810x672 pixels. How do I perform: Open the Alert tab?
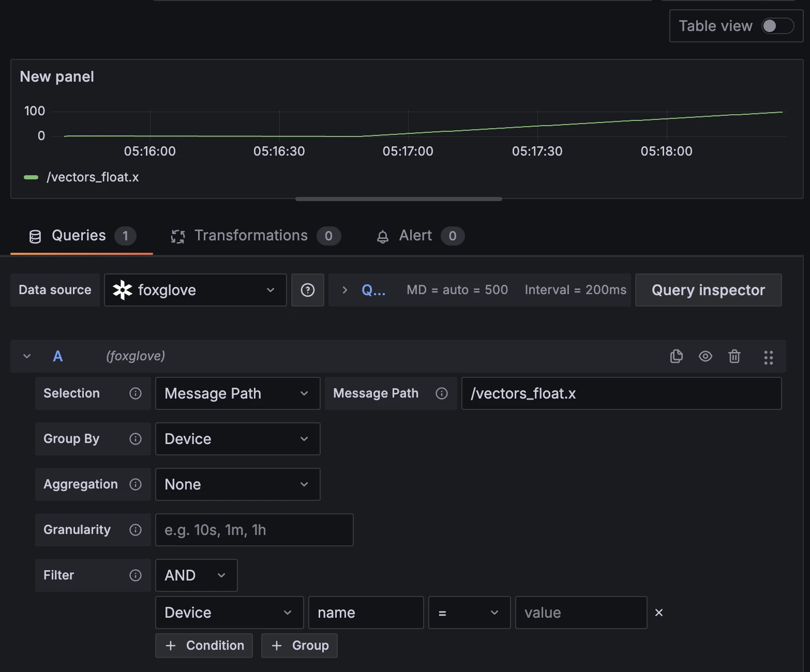(420, 236)
